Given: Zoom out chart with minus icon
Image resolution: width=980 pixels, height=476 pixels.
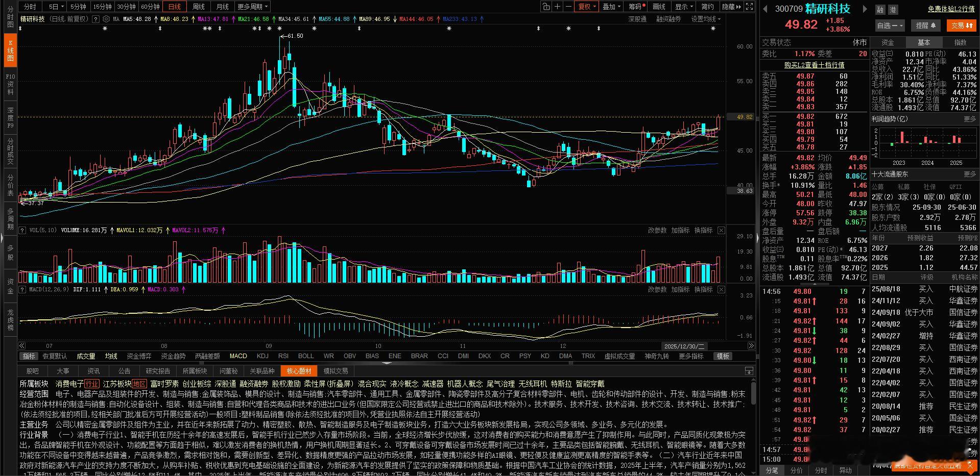Looking at the screenshot, I should [x=568, y=7].
